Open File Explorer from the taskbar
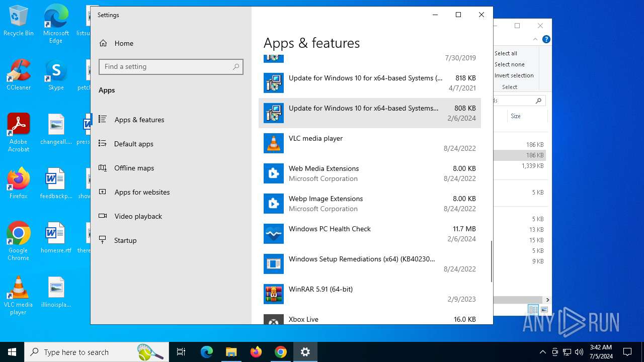The width and height of the screenshot is (644, 362). click(231, 352)
